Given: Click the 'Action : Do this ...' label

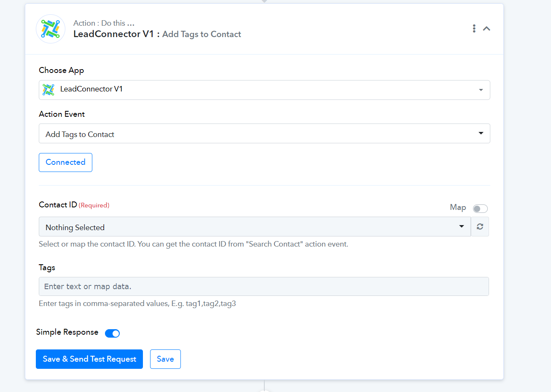Looking at the screenshot, I should pyautogui.click(x=104, y=23).
